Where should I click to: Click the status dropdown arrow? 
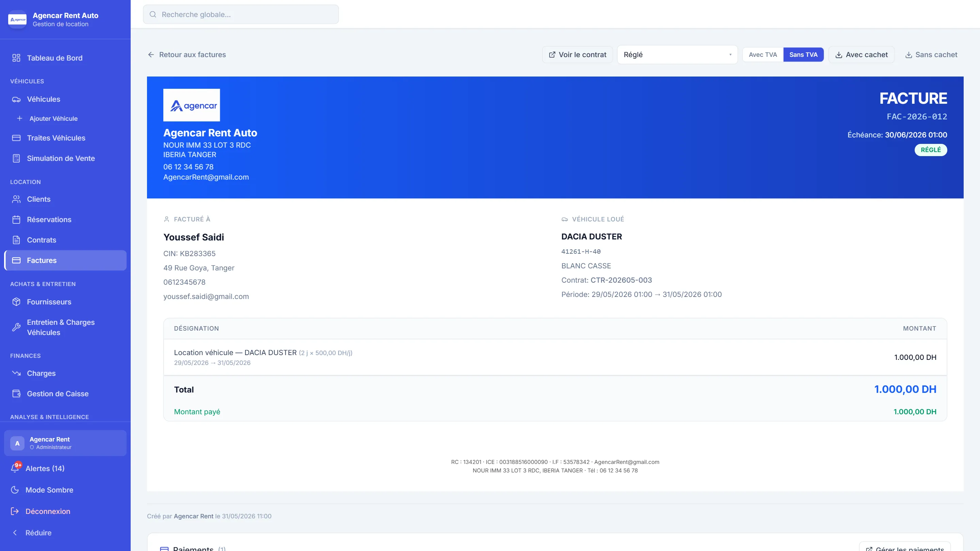click(x=730, y=55)
